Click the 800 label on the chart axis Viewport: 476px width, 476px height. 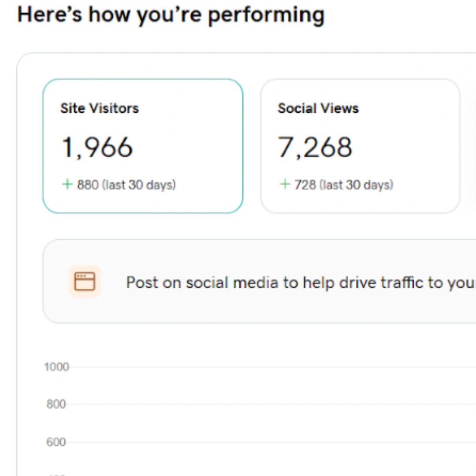pos(56,404)
